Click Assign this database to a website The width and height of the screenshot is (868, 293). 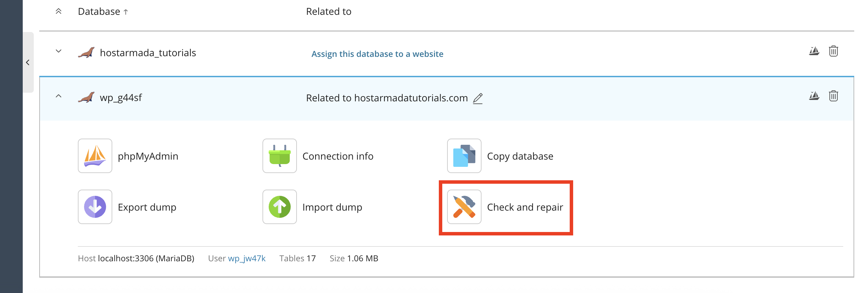pos(377,54)
